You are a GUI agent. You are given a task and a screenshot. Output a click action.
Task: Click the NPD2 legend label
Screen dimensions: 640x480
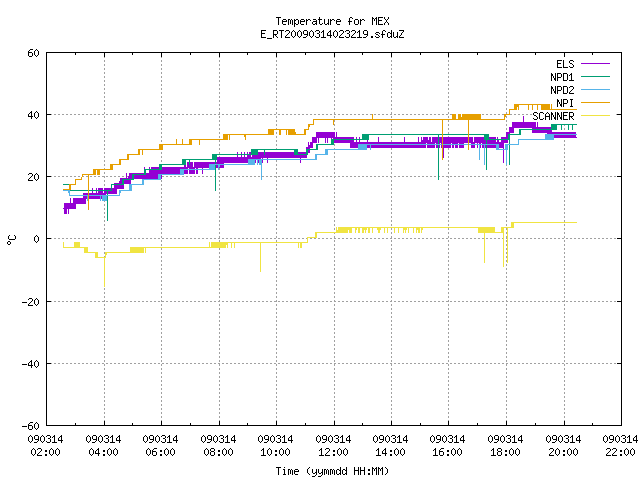point(562,90)
